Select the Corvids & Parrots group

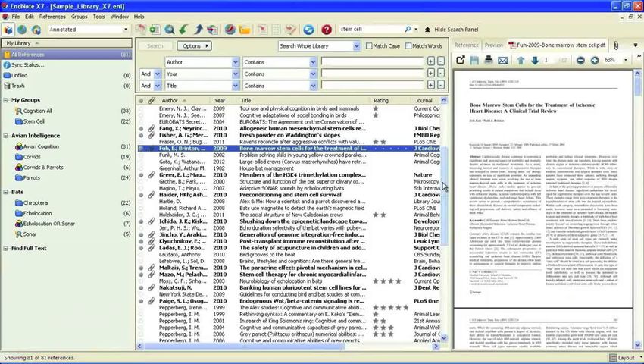tap(43, 168)
